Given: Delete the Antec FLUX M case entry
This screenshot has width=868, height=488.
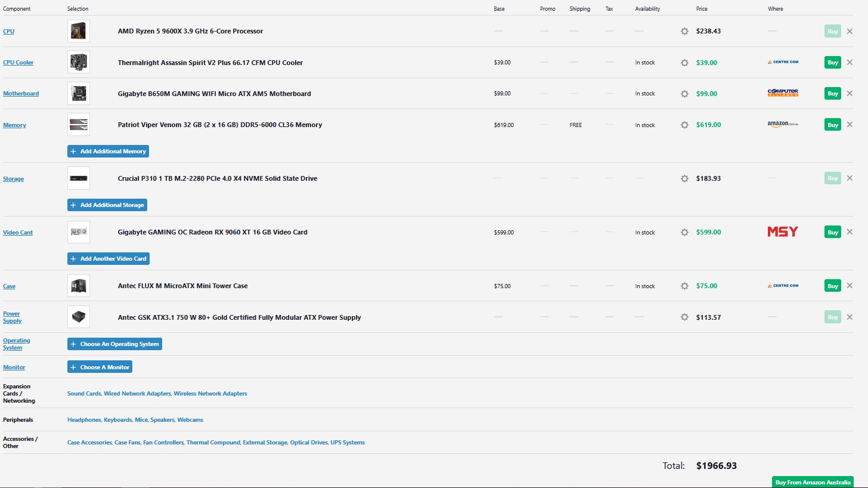Looking at the screenshot, I should pyautogui.click(x=850, y=286).
